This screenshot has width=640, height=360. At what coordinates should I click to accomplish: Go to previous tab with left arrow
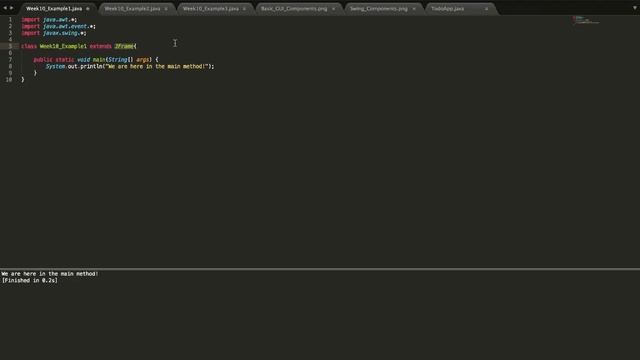(x=5, y=8)
